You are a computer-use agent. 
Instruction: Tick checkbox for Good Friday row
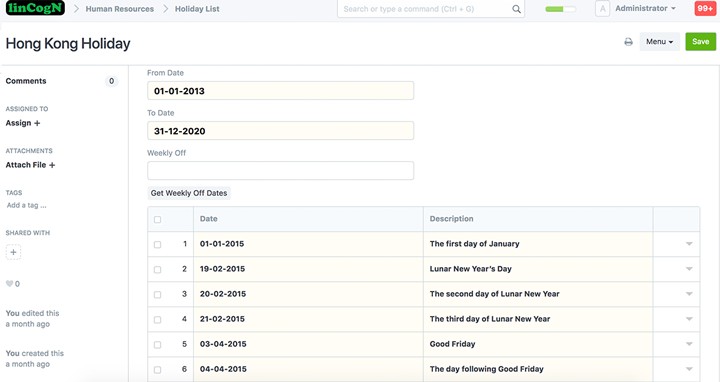click(158, 344)
